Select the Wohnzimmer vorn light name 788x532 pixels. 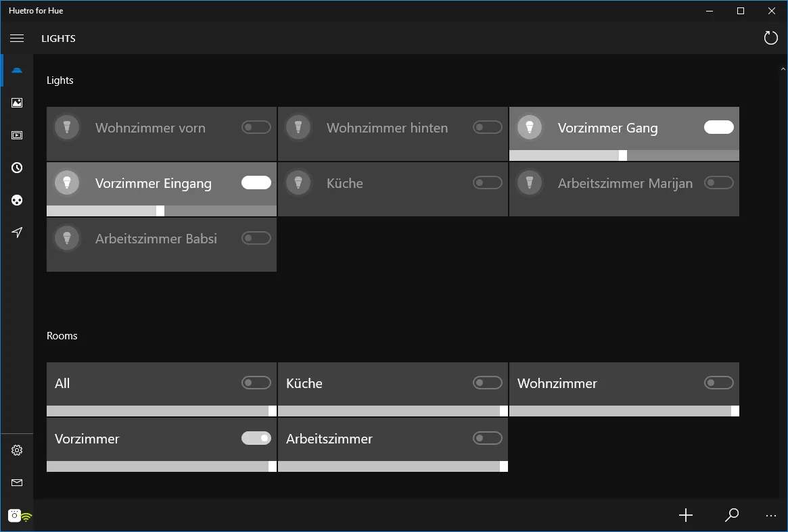pyautogui.click(x=150, y=128)
